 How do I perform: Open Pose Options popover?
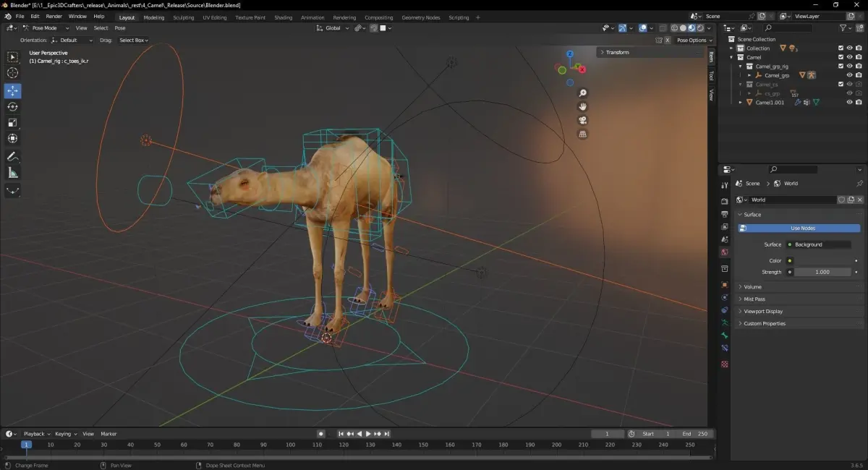[694, 40]
